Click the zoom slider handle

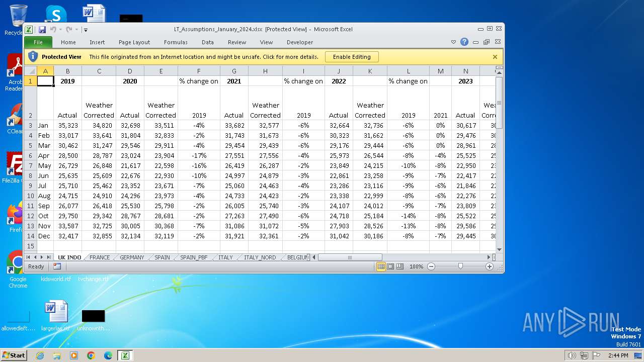[x=460, y=266]
